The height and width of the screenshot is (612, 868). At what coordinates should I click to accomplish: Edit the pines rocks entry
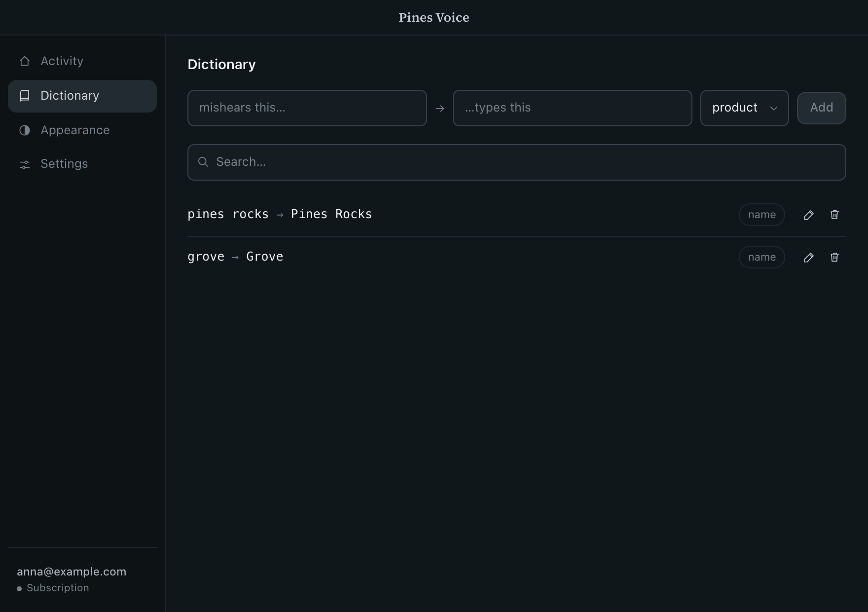[x=808, y=215]
